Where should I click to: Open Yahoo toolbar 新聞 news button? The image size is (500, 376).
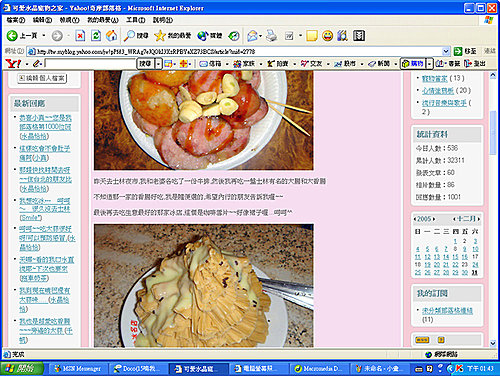(379, 63)
